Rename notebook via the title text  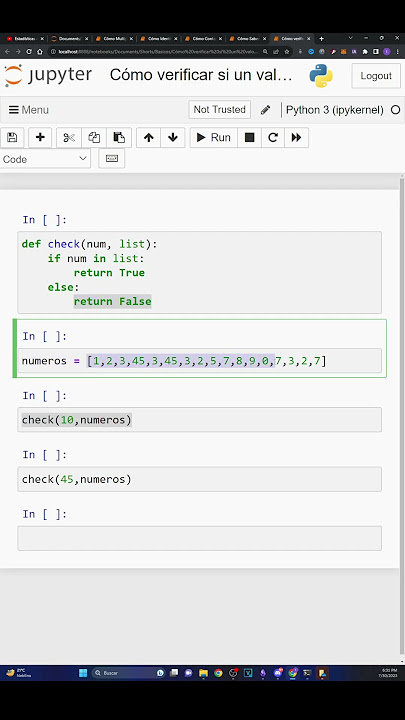(201, 74)
